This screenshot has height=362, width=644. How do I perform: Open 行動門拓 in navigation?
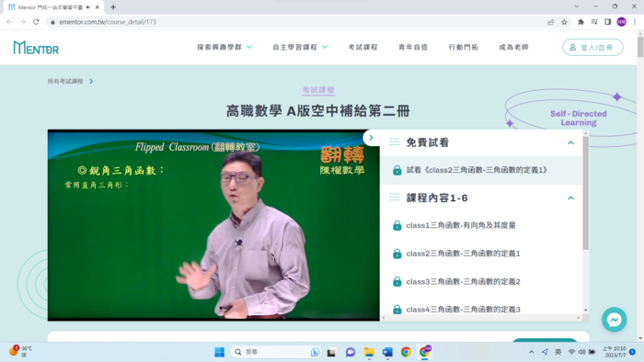[x=464, y=48]
